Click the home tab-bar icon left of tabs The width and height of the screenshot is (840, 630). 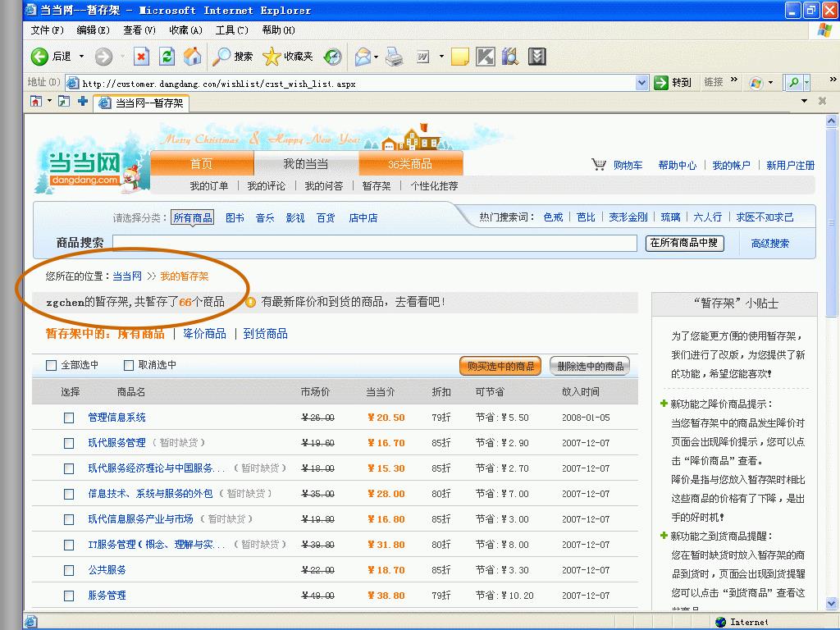point(36,101)
